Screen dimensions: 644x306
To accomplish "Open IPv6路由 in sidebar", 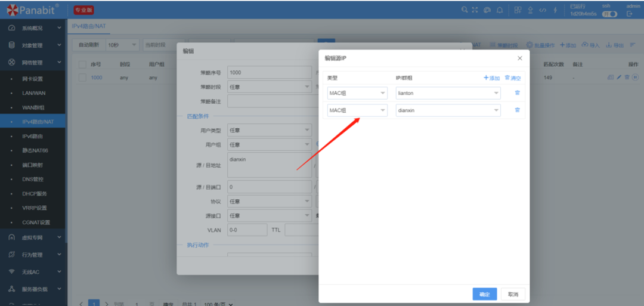I will click(x=33, y=137).
